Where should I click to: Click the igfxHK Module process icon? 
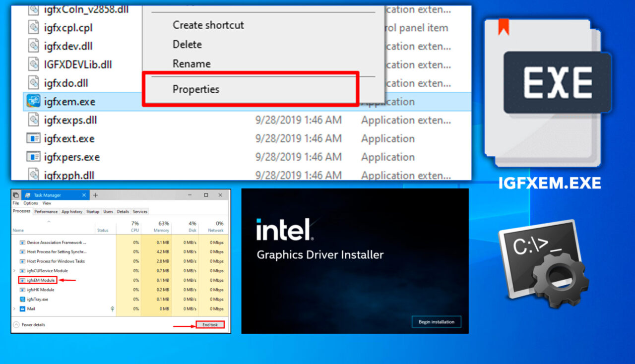[x=22, y=290]
